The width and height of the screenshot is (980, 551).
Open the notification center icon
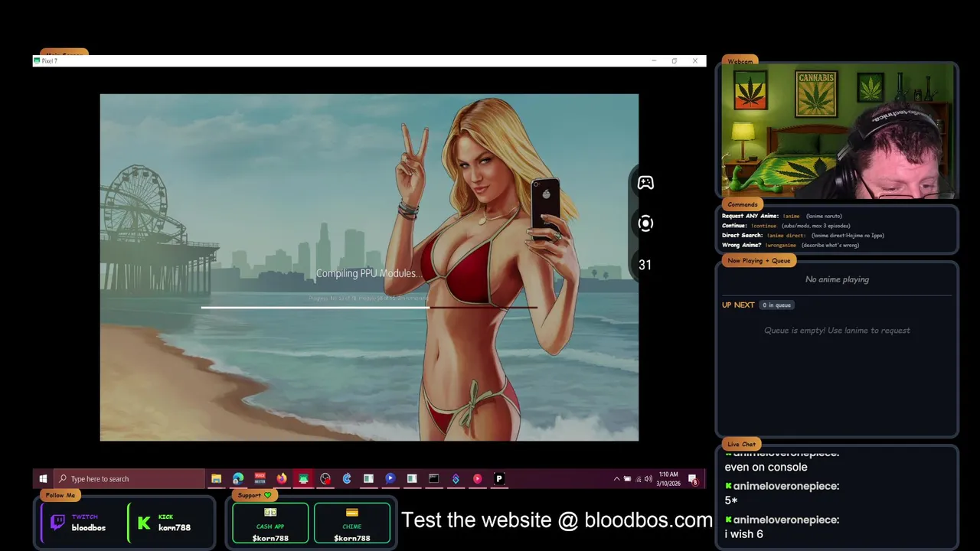[x=693, y=480]
